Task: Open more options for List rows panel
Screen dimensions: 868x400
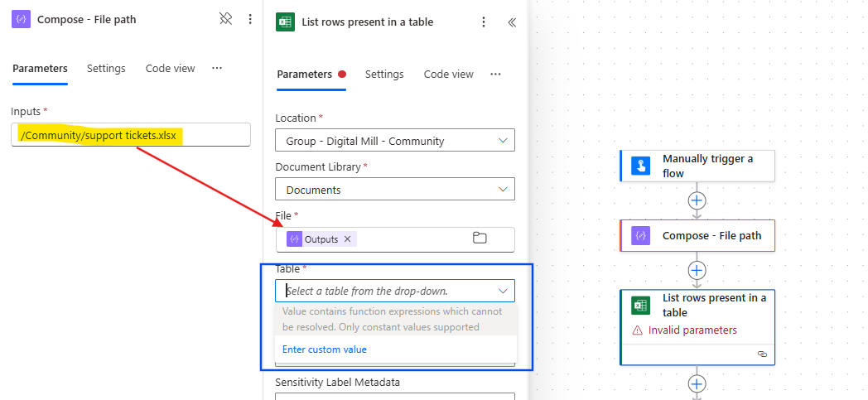Action: 484,22
